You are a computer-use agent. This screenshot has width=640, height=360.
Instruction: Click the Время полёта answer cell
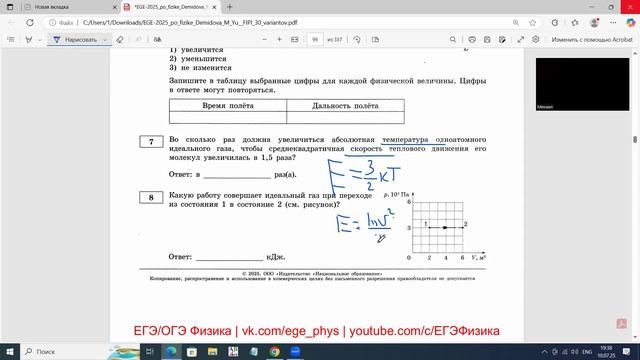tap(228, 118)
